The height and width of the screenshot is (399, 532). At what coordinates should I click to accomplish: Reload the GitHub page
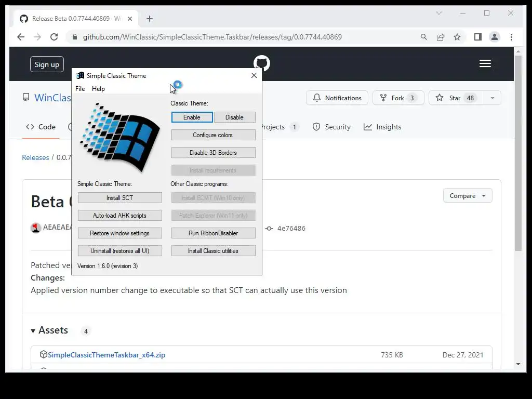tap(54, 37)
